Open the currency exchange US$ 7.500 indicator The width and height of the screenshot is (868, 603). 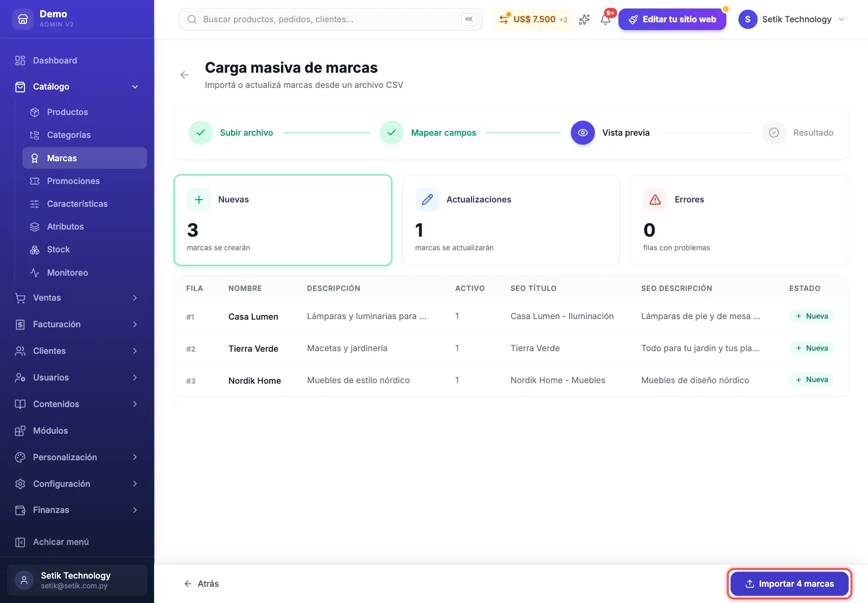tap(533, 20)
